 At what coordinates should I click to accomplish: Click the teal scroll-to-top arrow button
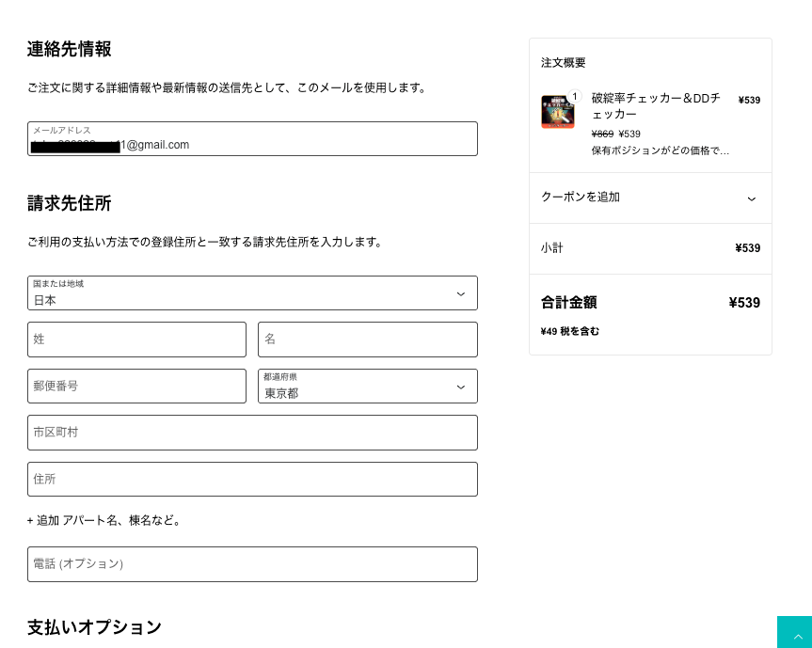coord(794,632)
